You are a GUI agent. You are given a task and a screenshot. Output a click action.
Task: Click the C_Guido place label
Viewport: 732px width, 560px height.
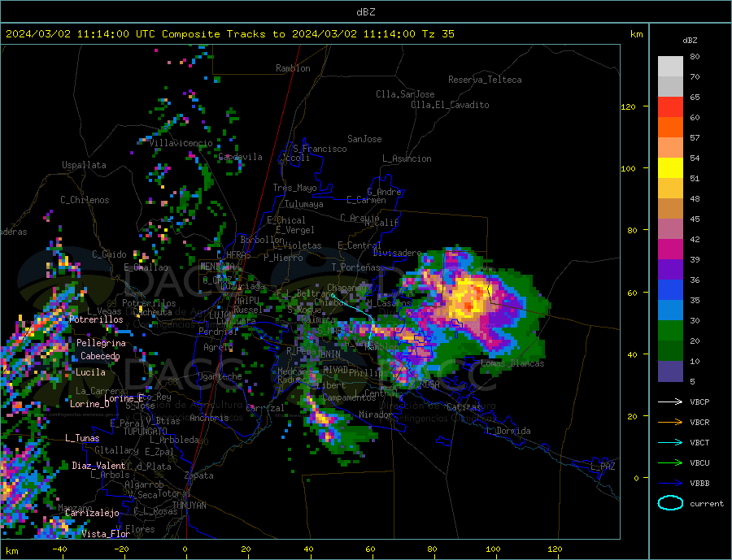click(109, 254)
